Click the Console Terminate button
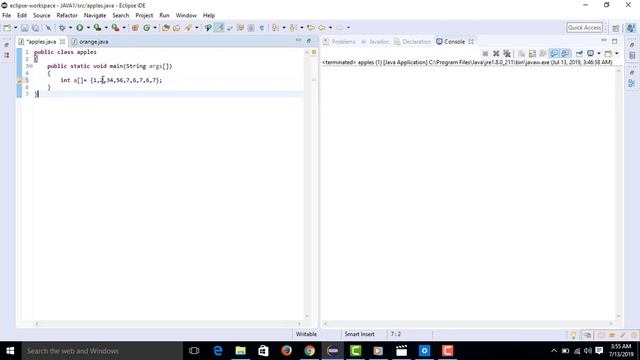Screen dimensions: 640x360 click(485, 53)
